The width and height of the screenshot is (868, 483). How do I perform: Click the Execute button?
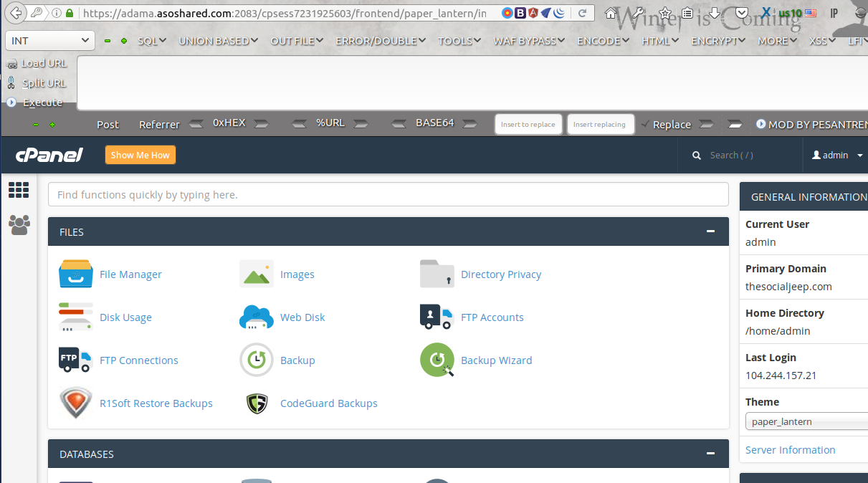tap(35, 102)
